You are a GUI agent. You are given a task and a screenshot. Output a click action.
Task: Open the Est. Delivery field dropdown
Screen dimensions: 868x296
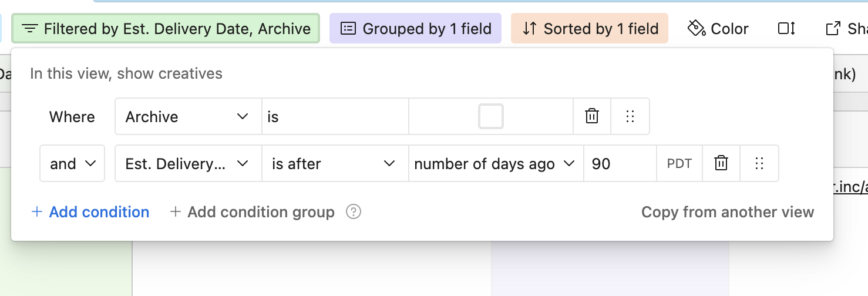tap(188, 163)
